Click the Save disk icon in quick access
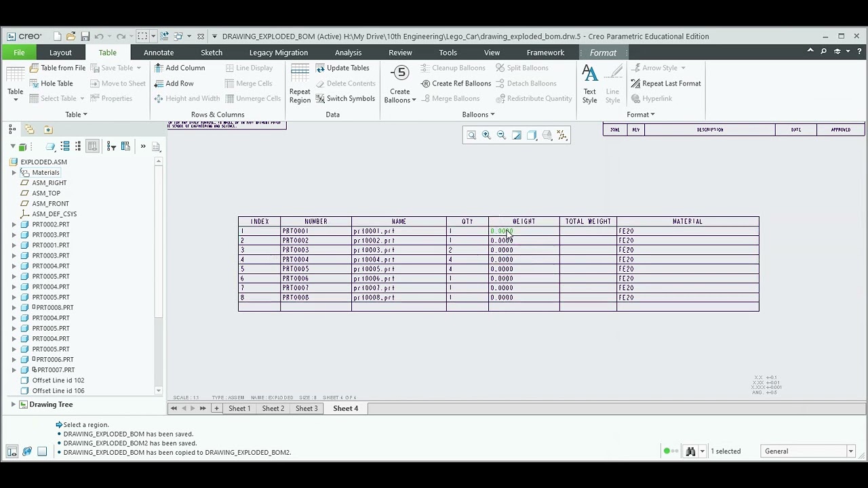Viewport: 868px width, 488px height. tap(85, 36)
